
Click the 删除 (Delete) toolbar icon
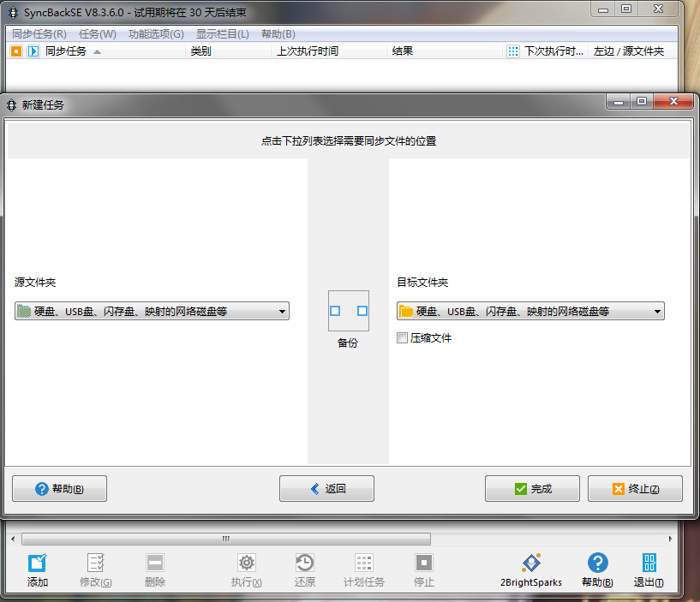point(155,563)
